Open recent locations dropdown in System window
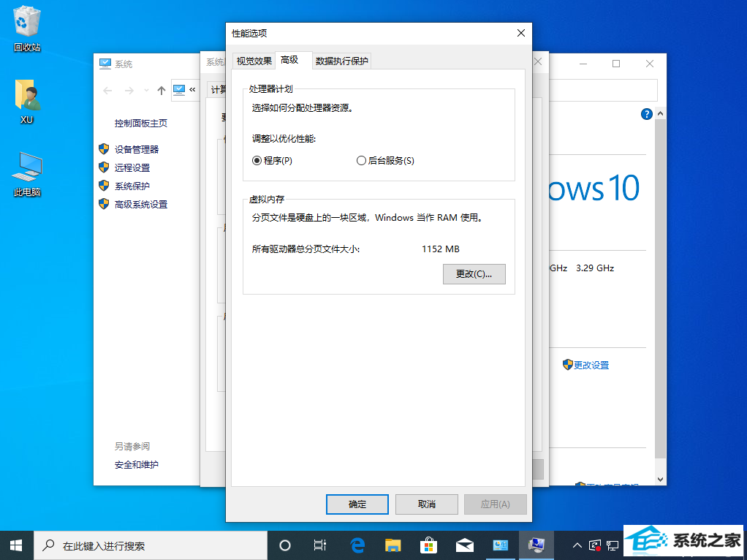 click(146, 91)
